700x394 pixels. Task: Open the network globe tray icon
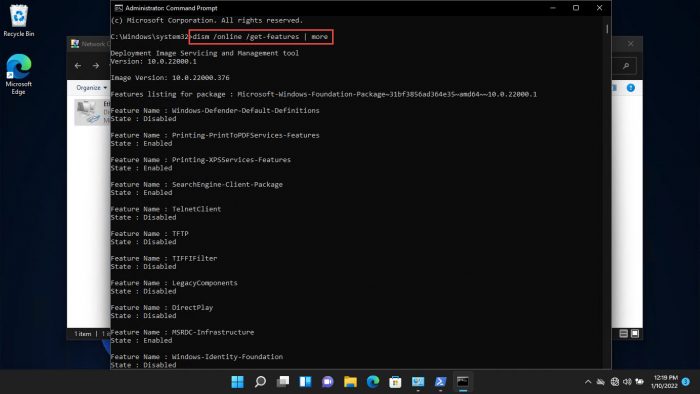click(615, 382)
